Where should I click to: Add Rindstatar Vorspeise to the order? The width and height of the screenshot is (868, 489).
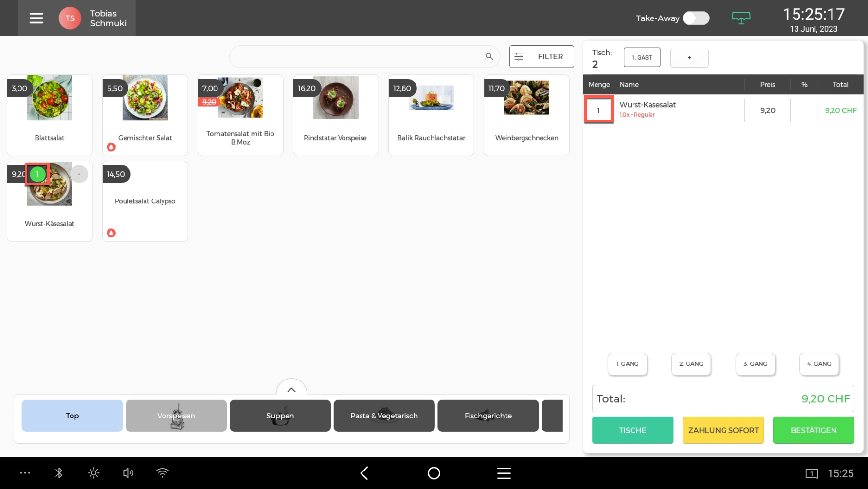click(336, 115)
